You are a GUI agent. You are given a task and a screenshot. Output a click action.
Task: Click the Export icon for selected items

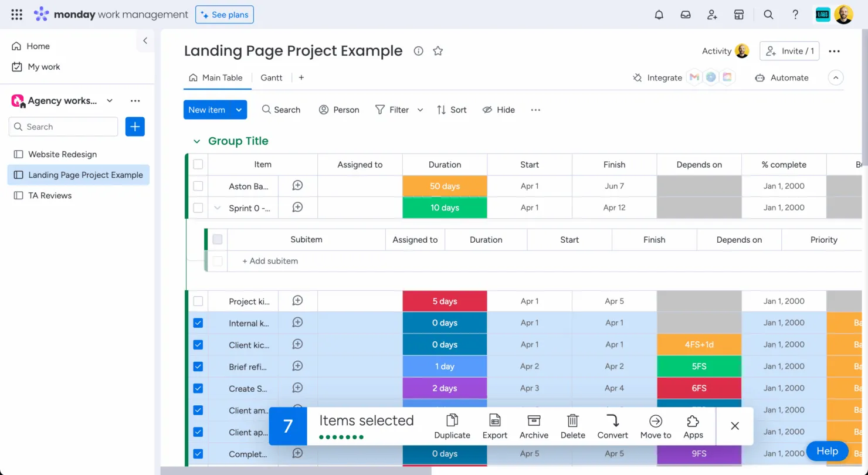click(x=494, y=426)
